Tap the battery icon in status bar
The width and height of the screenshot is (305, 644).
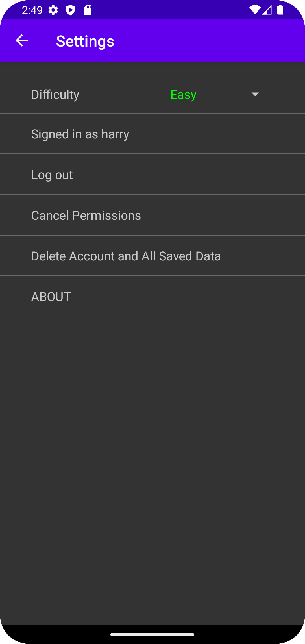coord(280,10)
